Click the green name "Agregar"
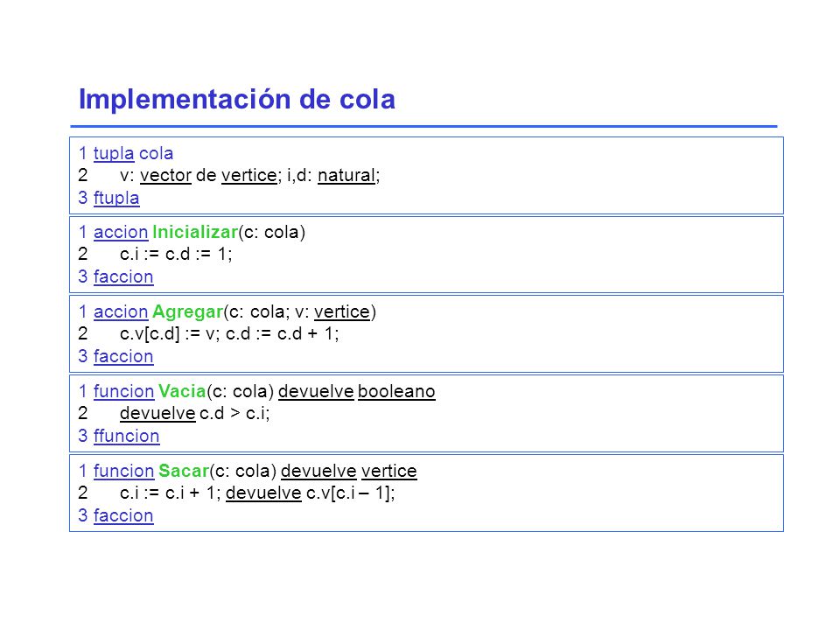Viewport: 840px width, 630px height. click(187, 311)
